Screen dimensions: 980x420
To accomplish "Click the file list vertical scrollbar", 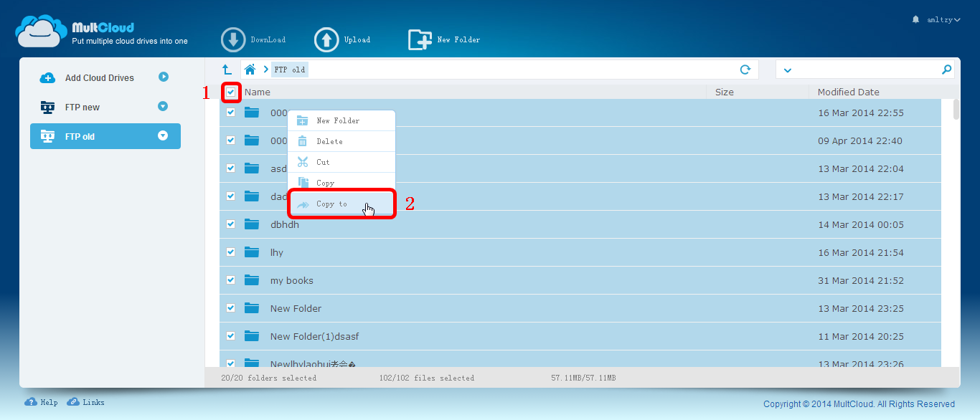I will coord(956,109).
